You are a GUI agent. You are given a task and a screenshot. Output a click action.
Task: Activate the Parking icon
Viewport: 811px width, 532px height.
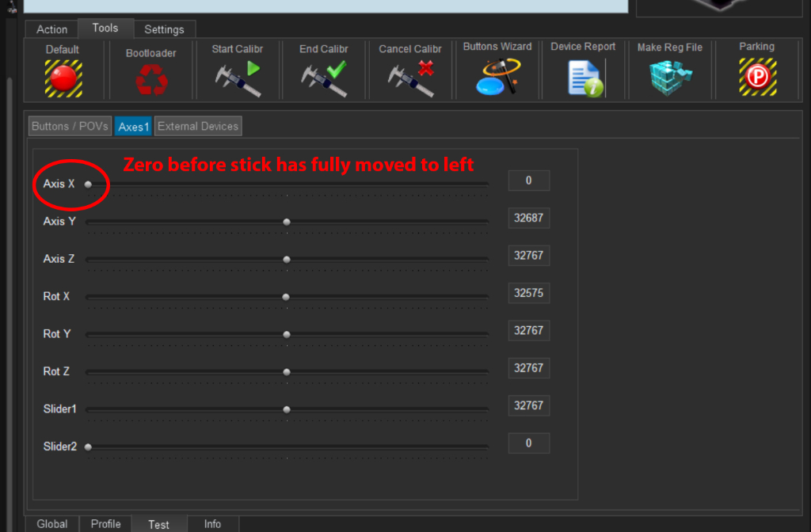(x=758, y=77)
